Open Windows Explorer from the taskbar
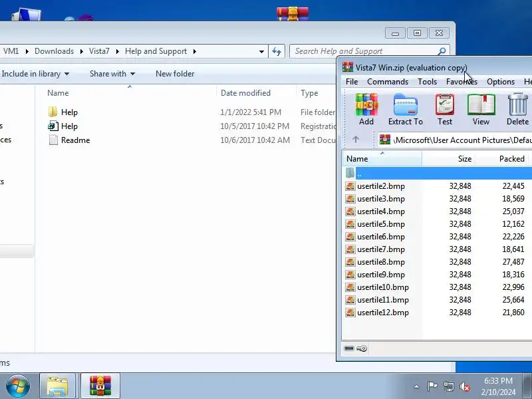 pyautogui.click(x=58, y=386)
